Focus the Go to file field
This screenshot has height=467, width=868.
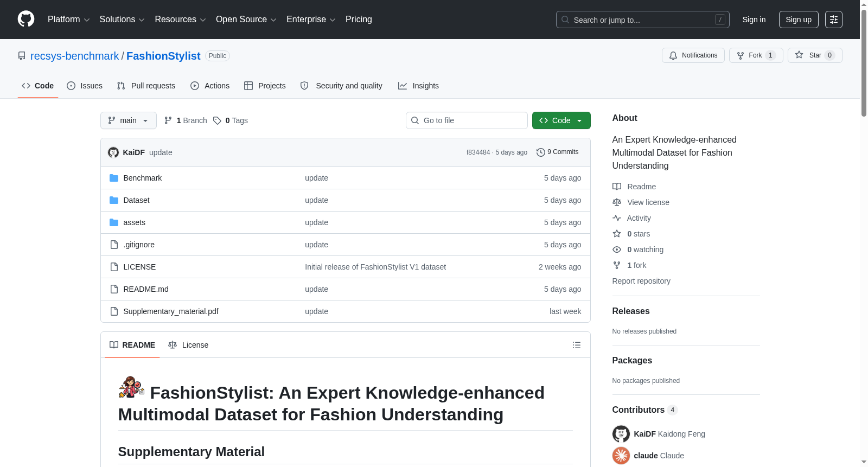467,120
